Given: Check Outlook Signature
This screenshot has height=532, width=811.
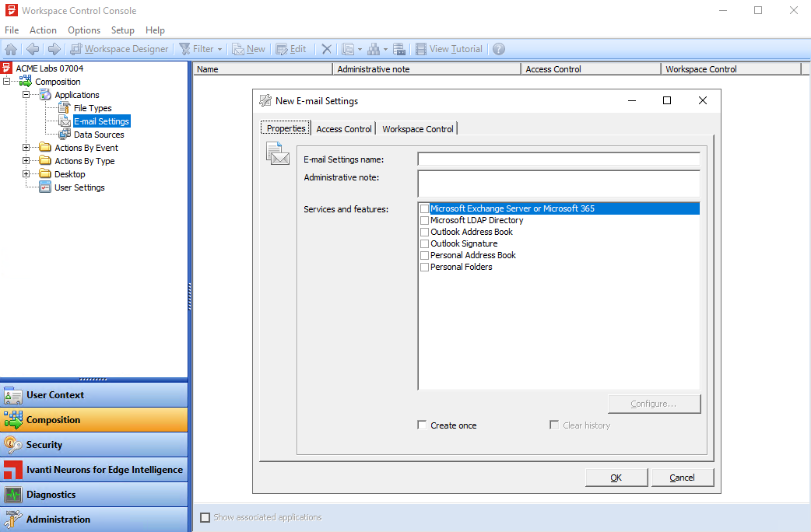Looking at the screenshot, I should [x=425, y=243].
